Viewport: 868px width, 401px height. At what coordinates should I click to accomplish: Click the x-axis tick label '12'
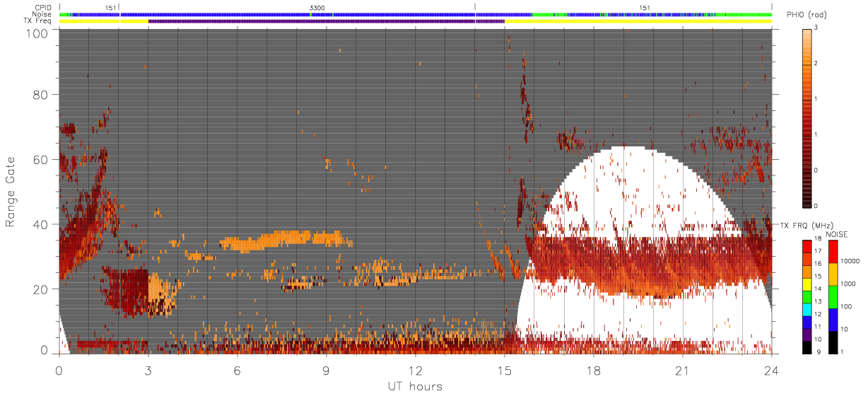point(415,370)
